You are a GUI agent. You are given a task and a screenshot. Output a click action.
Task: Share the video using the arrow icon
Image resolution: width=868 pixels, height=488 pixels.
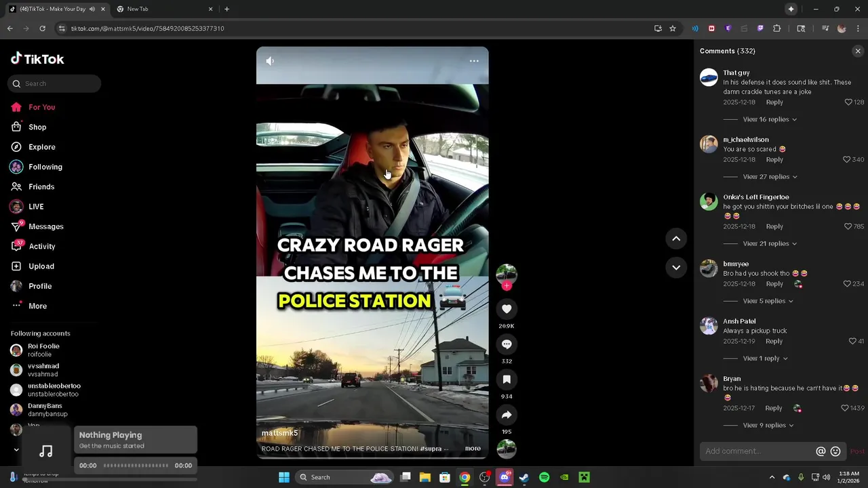tap(507, 415)
